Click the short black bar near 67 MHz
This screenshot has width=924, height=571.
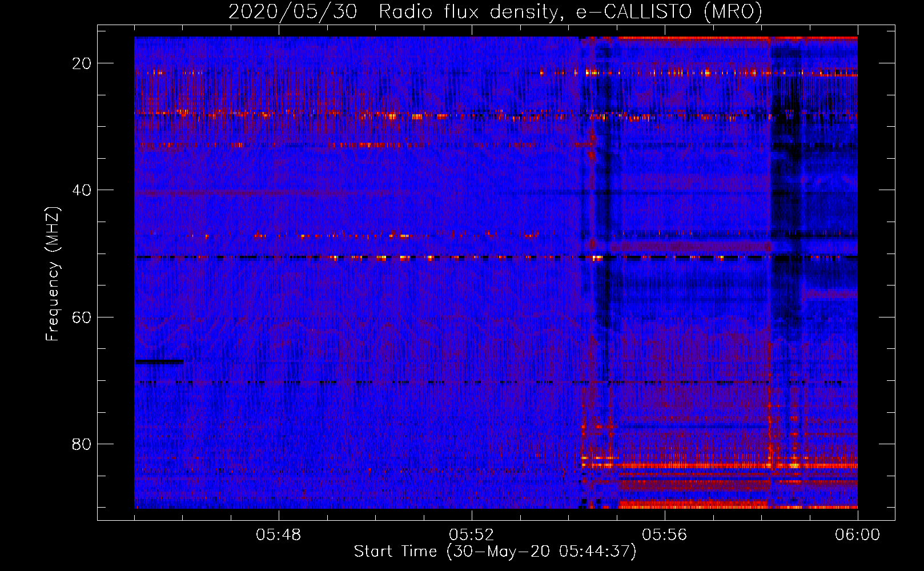pos(159,361)
